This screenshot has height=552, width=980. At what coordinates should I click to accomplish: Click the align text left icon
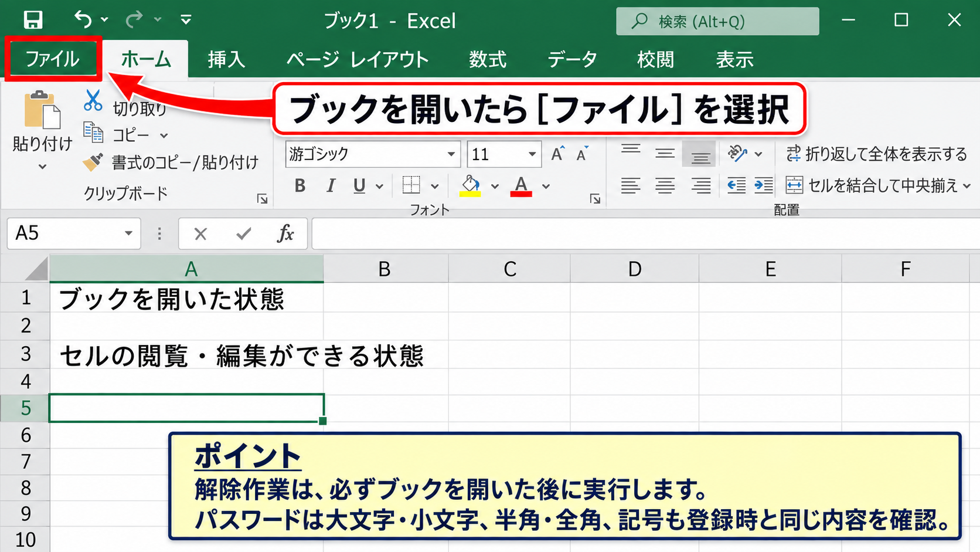click(631, 186)
